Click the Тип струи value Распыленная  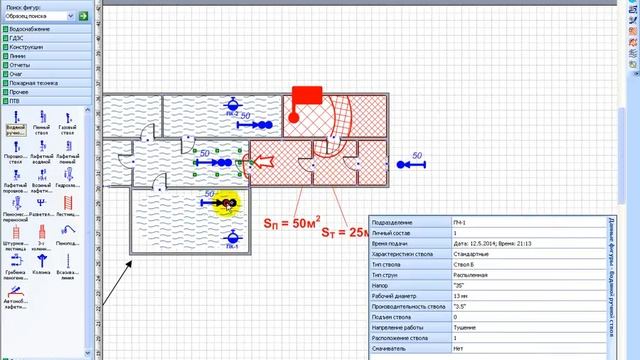pos(529,275)
